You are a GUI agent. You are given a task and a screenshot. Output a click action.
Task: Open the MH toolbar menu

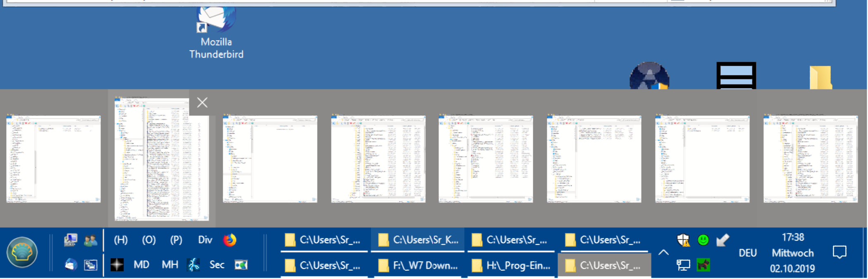[170, 265]
